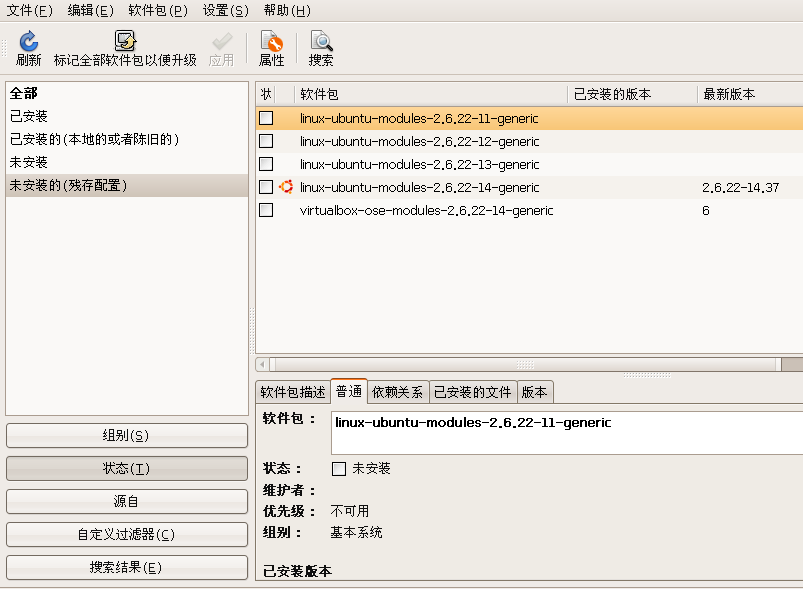Toggle checkbox for linux-ubuntu-modules-2.6.22-13-generic row
Screen dimensions: 803x589
[x=266, y=164]
